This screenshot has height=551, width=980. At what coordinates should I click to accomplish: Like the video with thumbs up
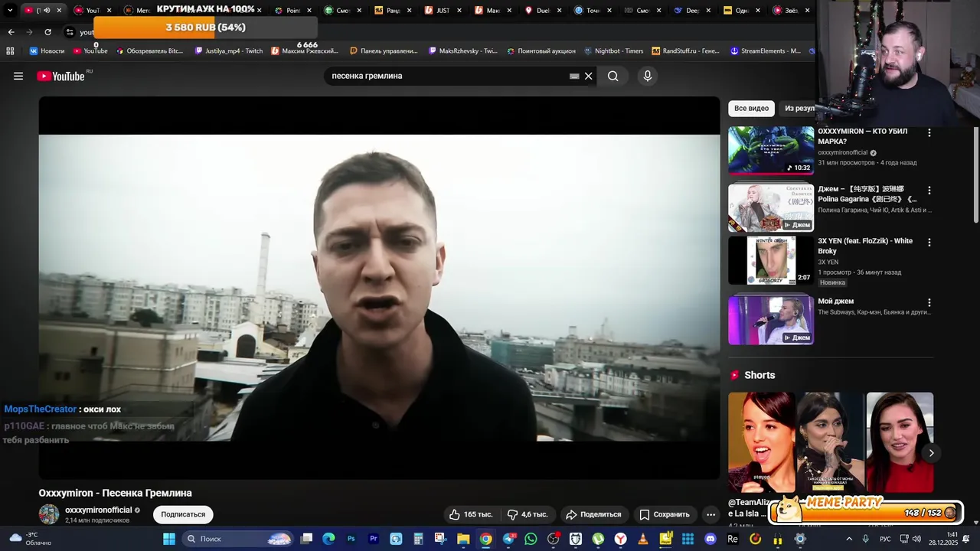pos(471,514)
